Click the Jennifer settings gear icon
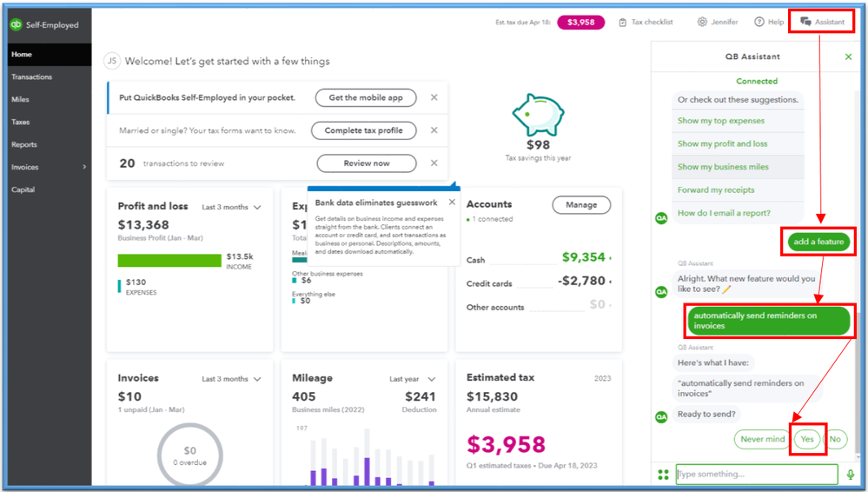Viewport: 868px width, 492px height. (702, 22)
